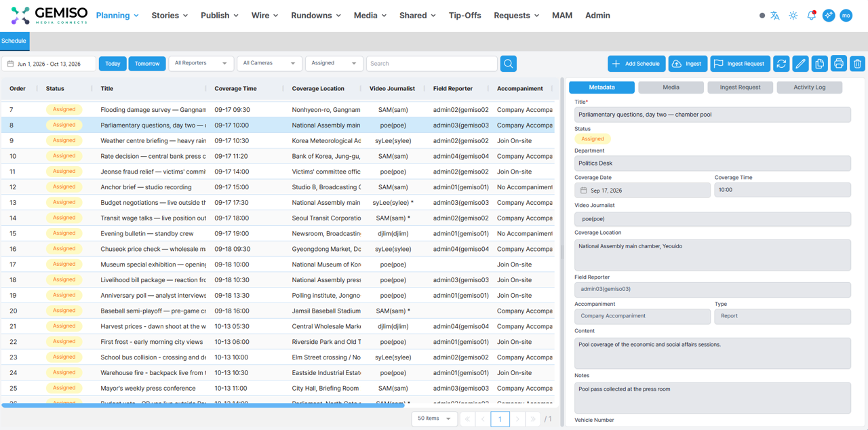Screen dimensions: 868x430
Task: Click the search magnifier button
Action: [x=508, y=64]
